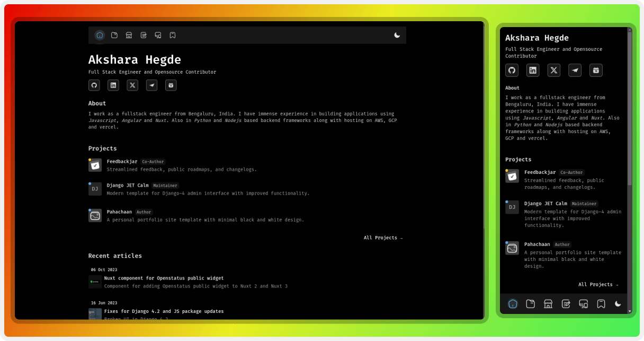The width and height of the screenshot is (644, 341).
Task: Tap store icon in mobile bottom bar
Action: pyautogui.click(x=548, y=304)
